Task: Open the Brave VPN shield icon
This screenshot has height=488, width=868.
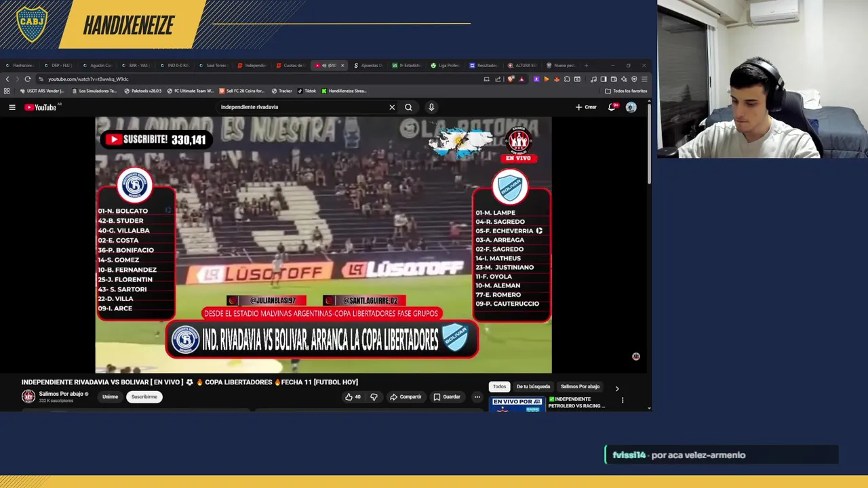Action: (634, 79)
